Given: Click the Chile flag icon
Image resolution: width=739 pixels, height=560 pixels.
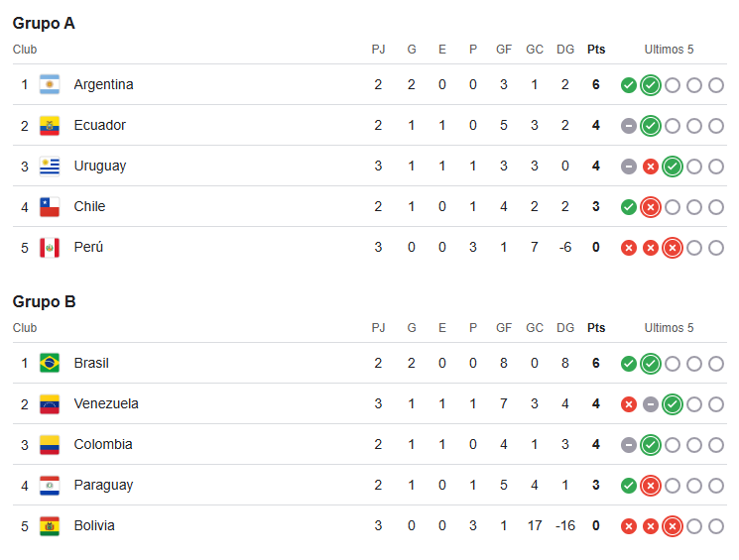Looking at the screenshot, I should pos(50,207).
